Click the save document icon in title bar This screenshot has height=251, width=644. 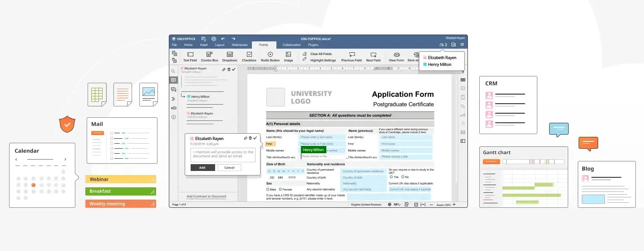click(204, 39)
